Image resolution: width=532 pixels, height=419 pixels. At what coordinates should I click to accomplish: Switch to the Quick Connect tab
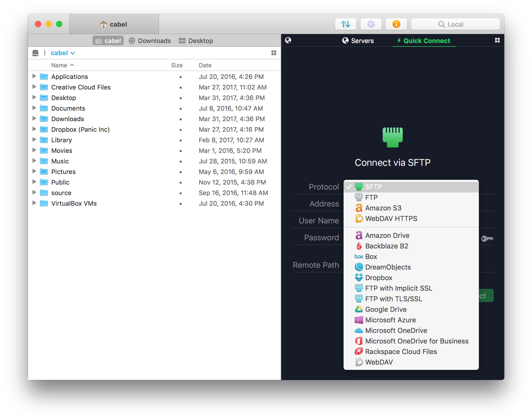pos(424,41)
